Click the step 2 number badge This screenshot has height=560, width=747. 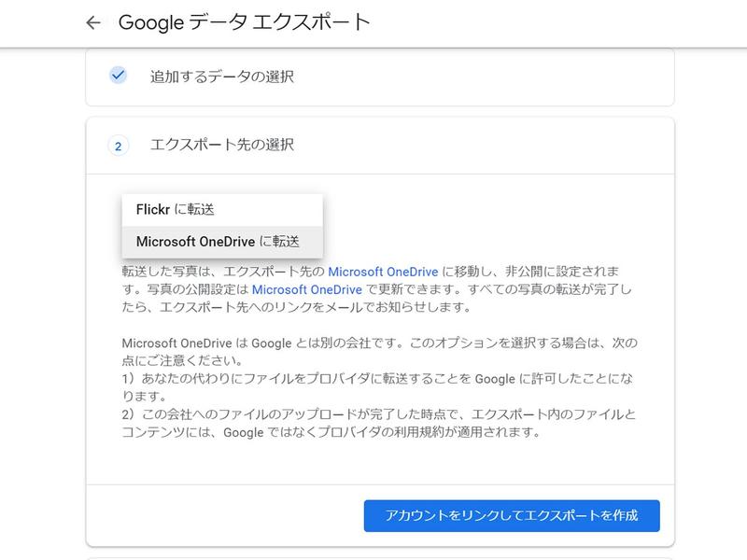[x=119, y=146]
